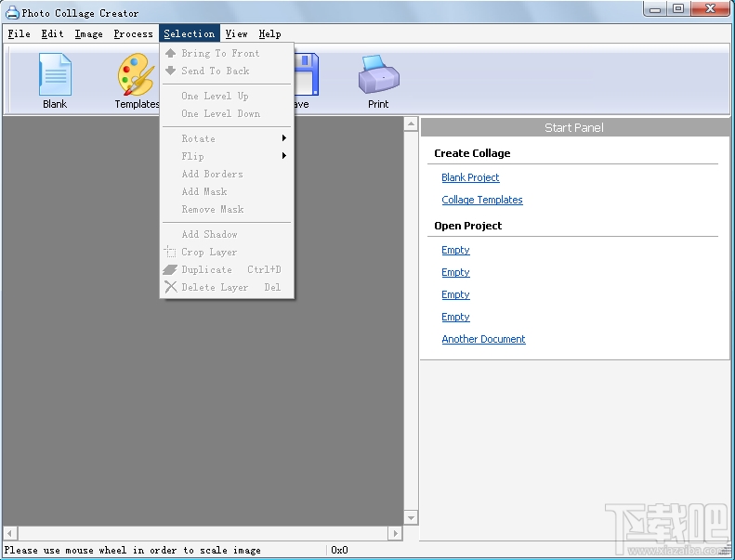Click the first Empty project link

455,250
